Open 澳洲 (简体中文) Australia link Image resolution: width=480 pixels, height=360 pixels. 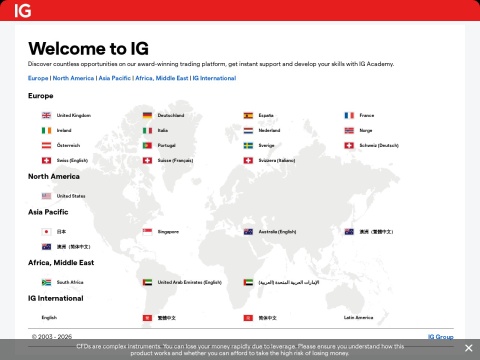[73, 247]
